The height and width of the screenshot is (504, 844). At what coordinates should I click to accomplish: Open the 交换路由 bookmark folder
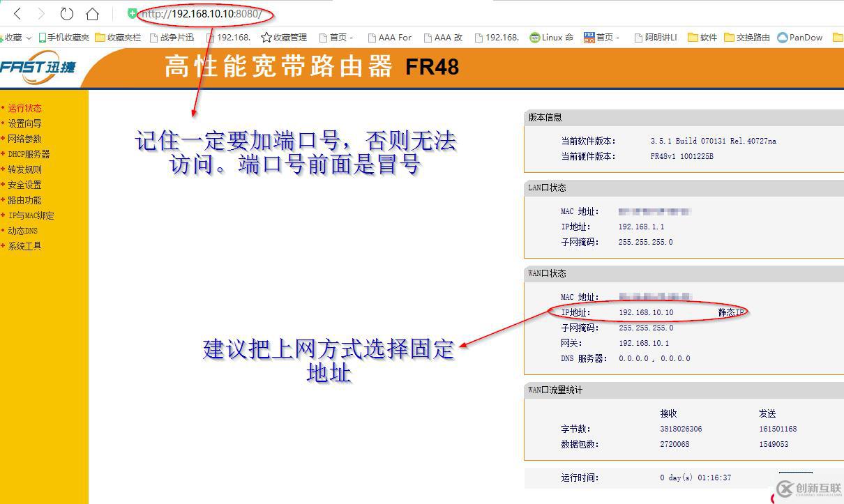click(x=747, y=38)
